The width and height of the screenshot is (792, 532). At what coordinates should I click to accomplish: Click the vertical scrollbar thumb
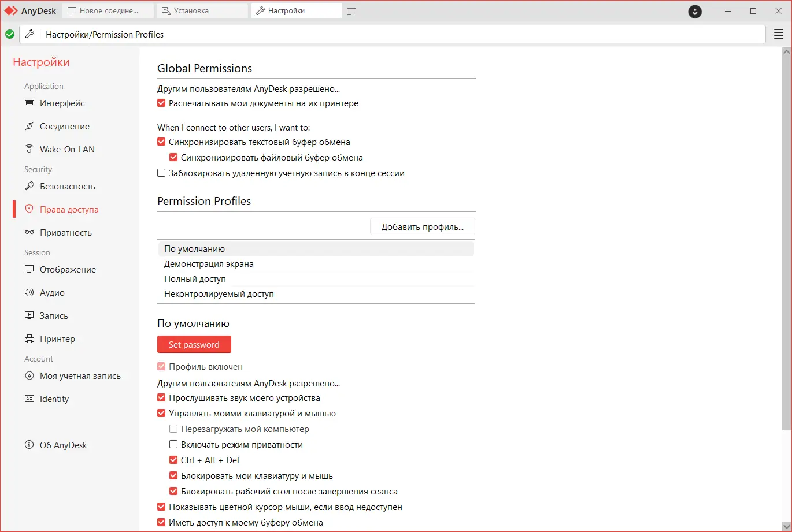pyautogui.click(x=786, y=243)
